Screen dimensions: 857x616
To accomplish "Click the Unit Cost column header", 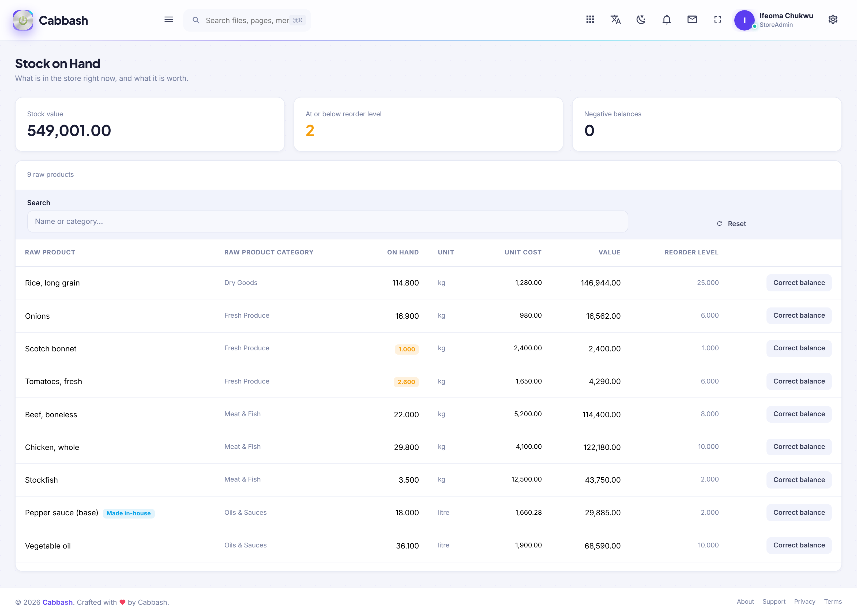I will point(523,252).
